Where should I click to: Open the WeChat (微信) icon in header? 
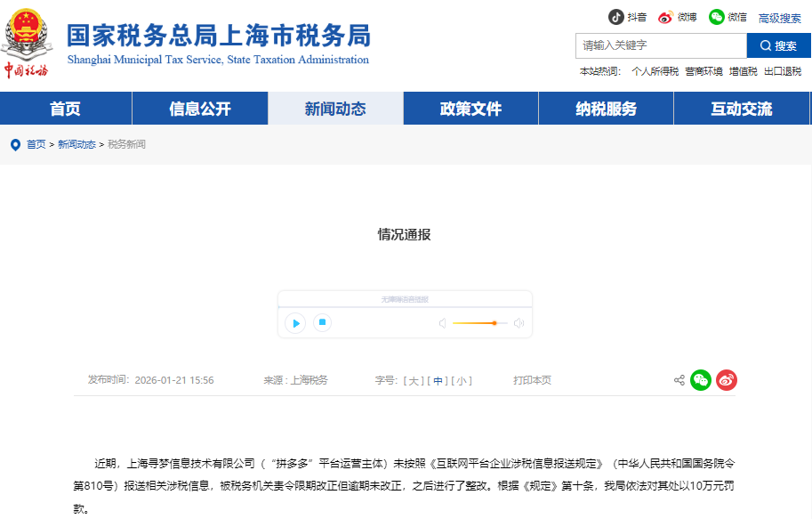pos(716,17)
